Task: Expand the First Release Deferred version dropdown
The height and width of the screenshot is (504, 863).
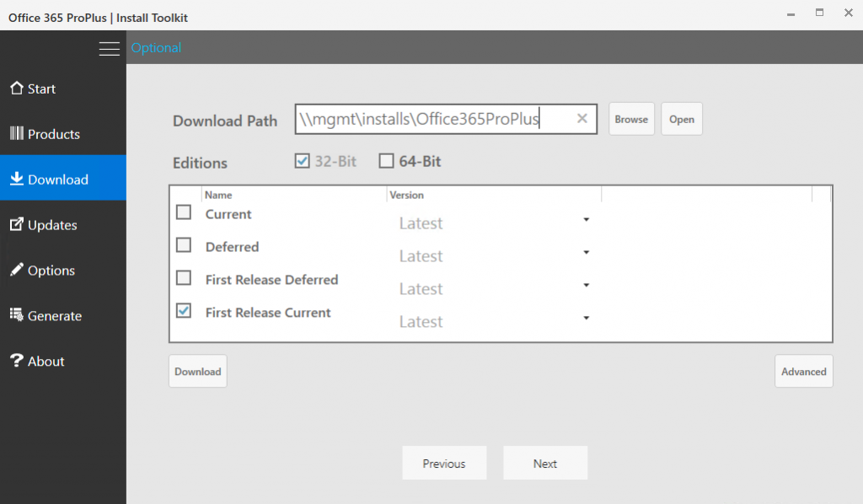Action: coord(586,283)
